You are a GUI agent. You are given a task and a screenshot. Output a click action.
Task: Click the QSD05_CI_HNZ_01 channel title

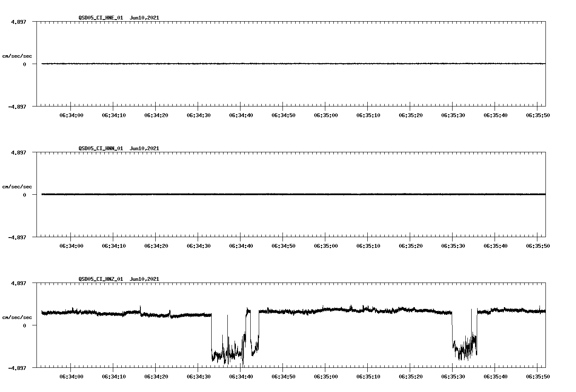(101, 279)
